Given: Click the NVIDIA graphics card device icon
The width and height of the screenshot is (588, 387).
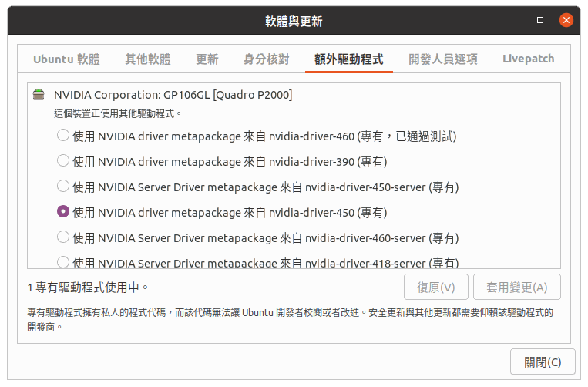Looking at the screenshot, I should click(x=39, y=95).
